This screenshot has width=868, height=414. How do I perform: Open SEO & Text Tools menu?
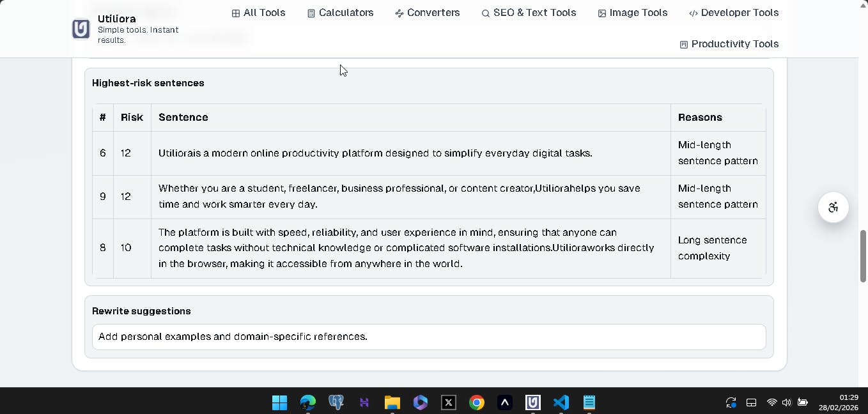coord(529,13)
